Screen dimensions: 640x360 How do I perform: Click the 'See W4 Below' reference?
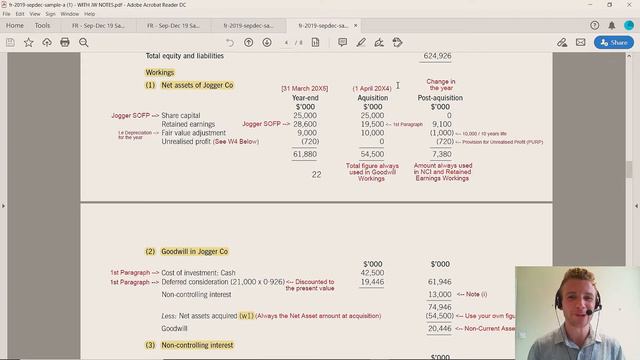(236, 142)
